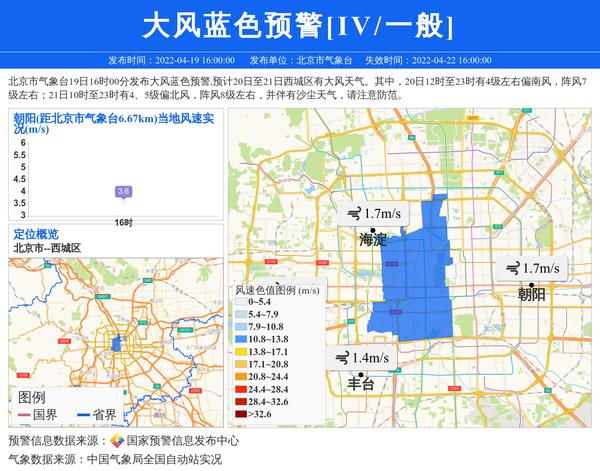
Task: Select the 28.4~32.6 dark red swatch
Action: coord(241,402)
